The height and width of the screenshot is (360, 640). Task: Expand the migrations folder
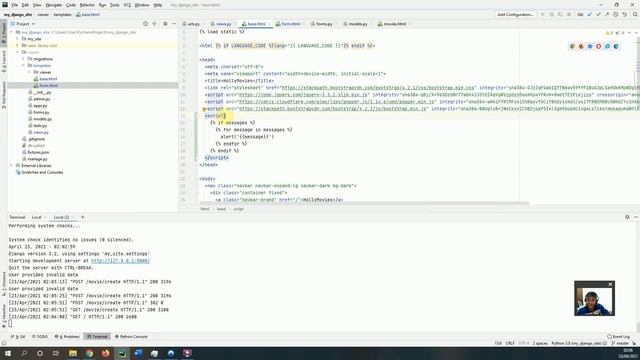click(x=23, y=59)
